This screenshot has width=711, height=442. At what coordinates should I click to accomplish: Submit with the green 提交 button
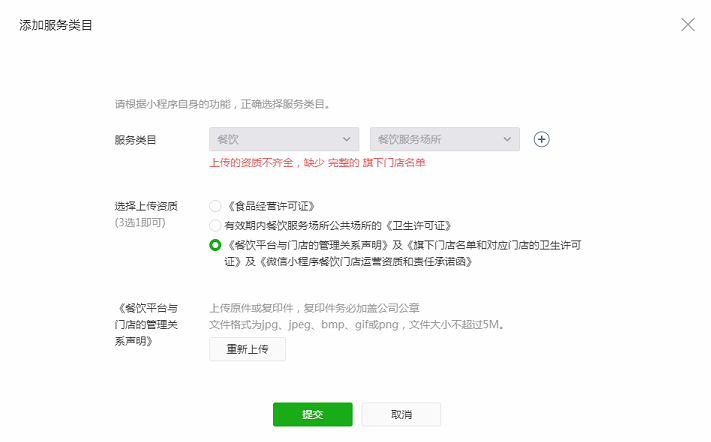pyautogui.click(x=312, y=414)
